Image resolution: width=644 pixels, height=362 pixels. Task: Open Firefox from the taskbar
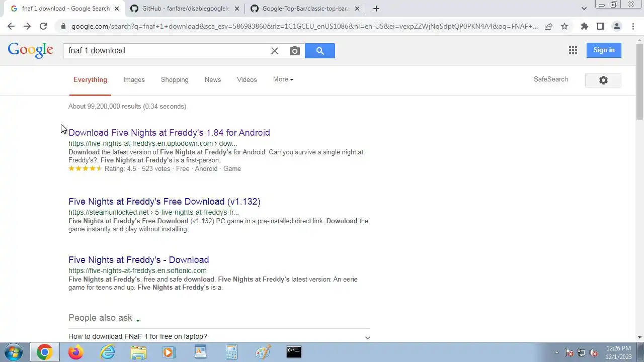76,352
